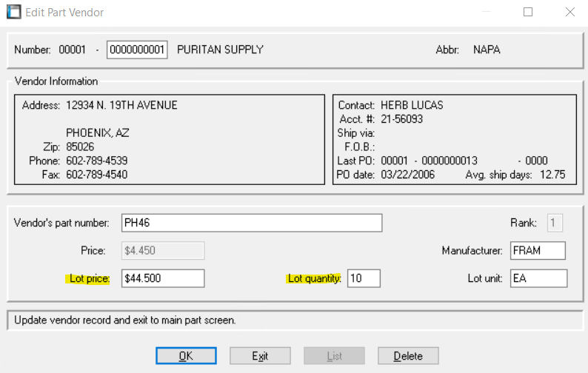Viewport: 588px width, 373px height.
Task: Click the Rank box
Action: (554, 223)
